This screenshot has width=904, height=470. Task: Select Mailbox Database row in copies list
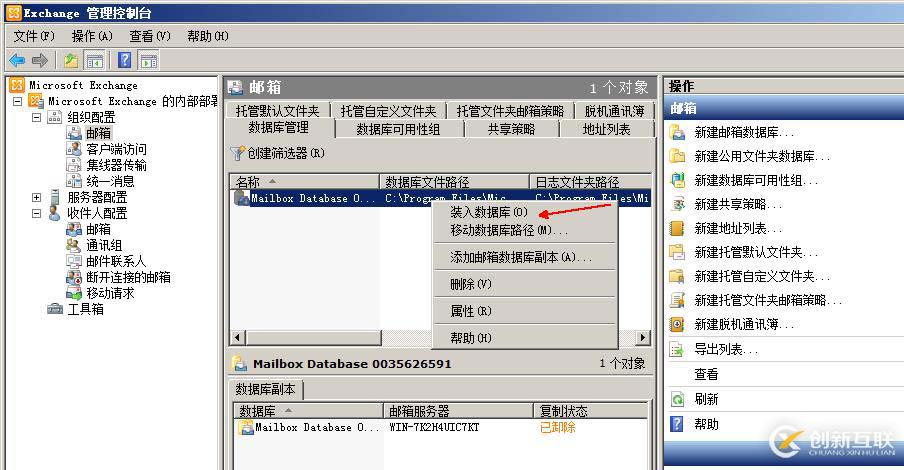pos(440,427)
